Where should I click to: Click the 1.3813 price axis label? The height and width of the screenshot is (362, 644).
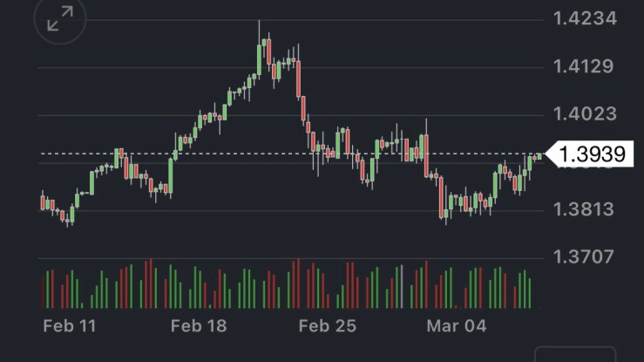pyautogui.click(x=585, y=209)
